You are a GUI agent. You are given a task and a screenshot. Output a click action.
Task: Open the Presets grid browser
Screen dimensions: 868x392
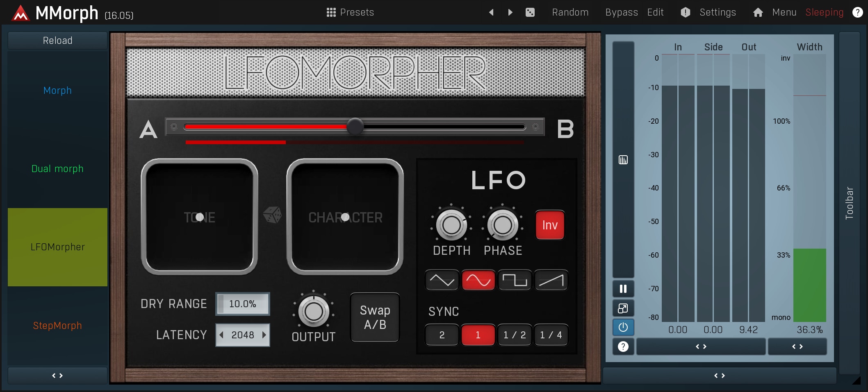tap(331, 12)
